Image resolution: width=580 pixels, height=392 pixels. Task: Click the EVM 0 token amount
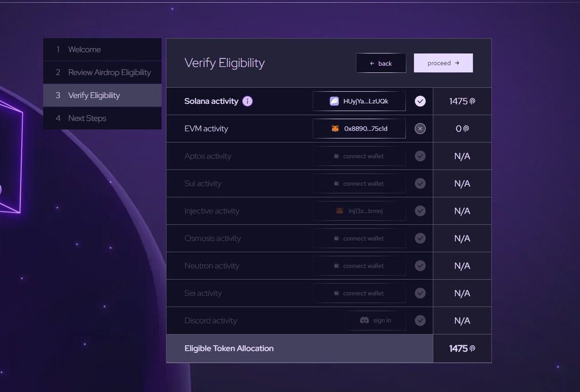pos(462,129)
